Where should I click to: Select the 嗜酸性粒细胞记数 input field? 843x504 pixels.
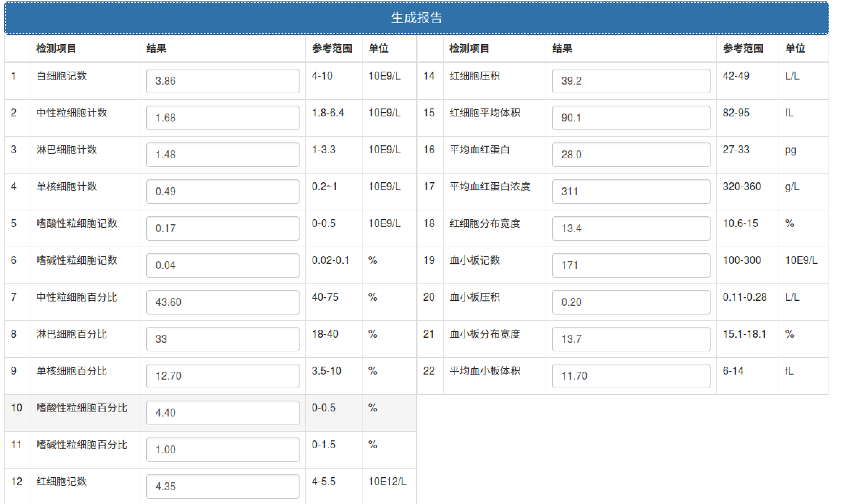coord(222,228)
